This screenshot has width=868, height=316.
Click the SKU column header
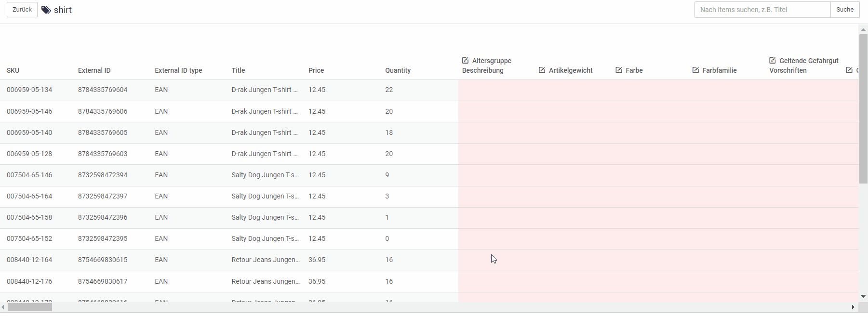tap(13, 70)
